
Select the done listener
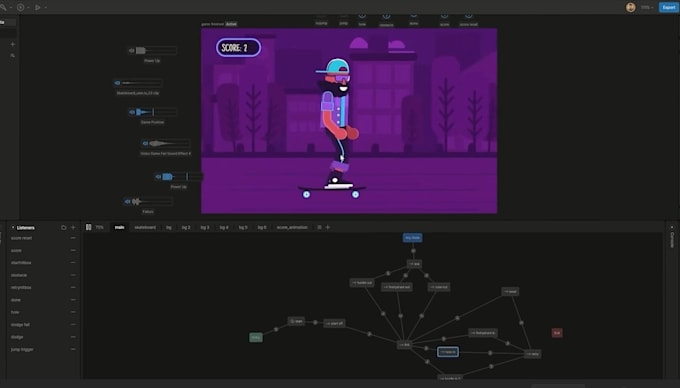coord(16,300)
